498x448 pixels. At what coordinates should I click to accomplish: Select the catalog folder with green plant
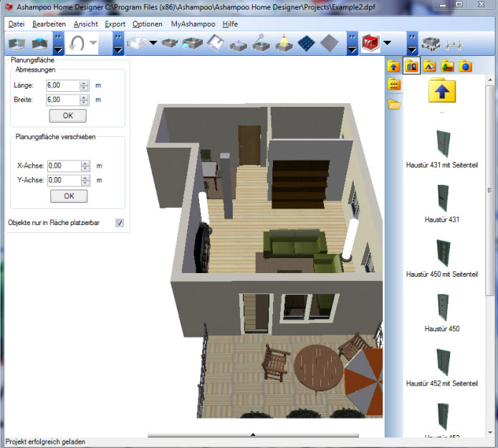pos(447,66)
